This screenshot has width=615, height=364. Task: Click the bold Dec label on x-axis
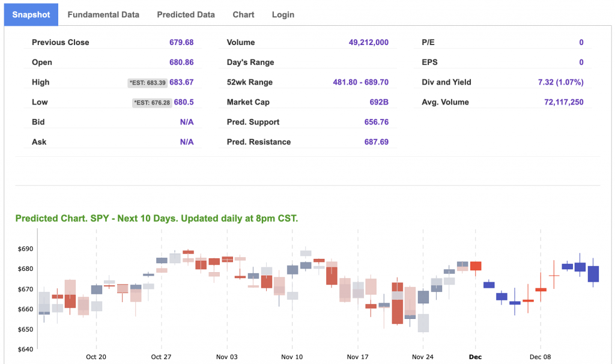pyautogui.click(x=475, y=357)
